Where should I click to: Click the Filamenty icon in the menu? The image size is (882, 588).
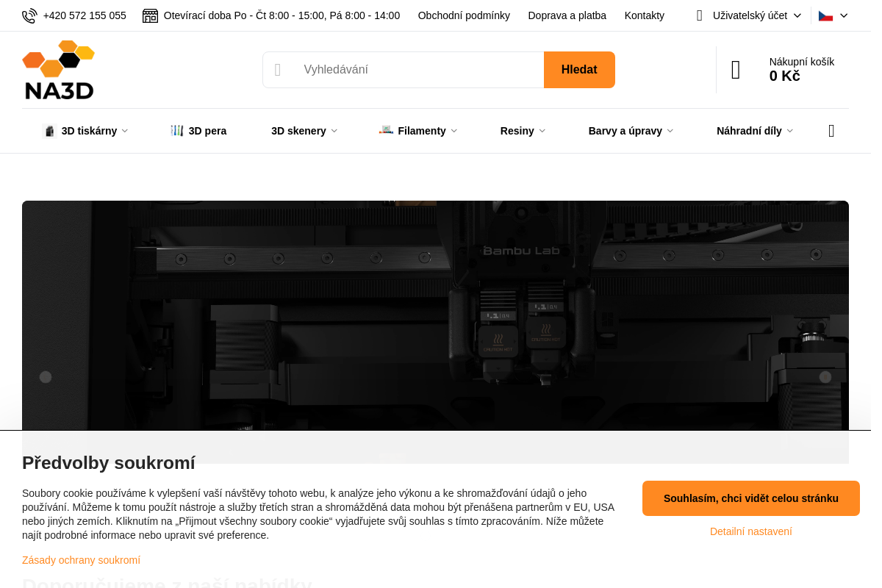click(386, 130)
